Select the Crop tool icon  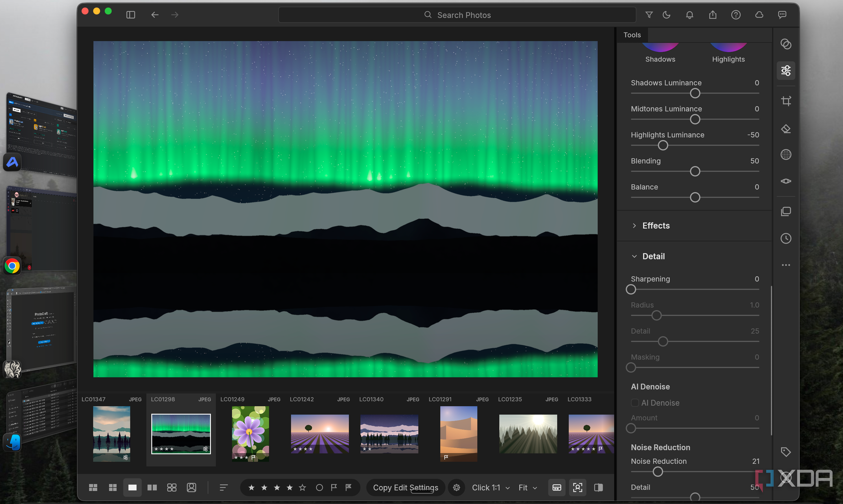tap(786, 101)
